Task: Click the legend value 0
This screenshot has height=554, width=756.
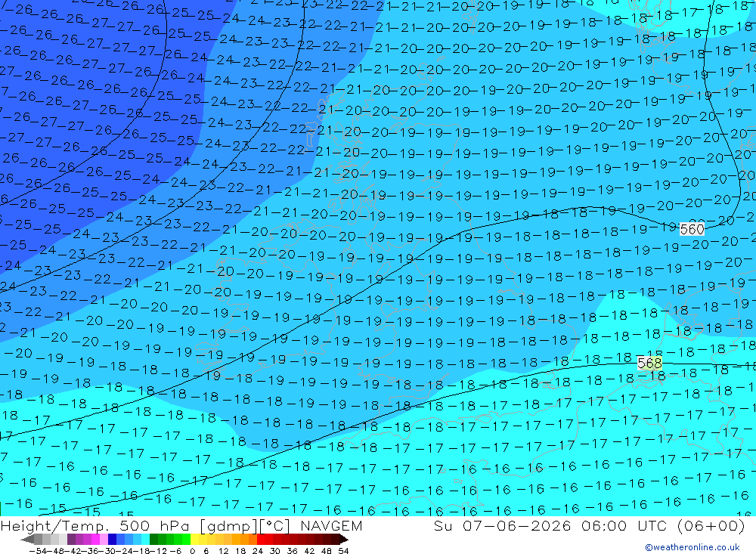Action: coord(192,551)
